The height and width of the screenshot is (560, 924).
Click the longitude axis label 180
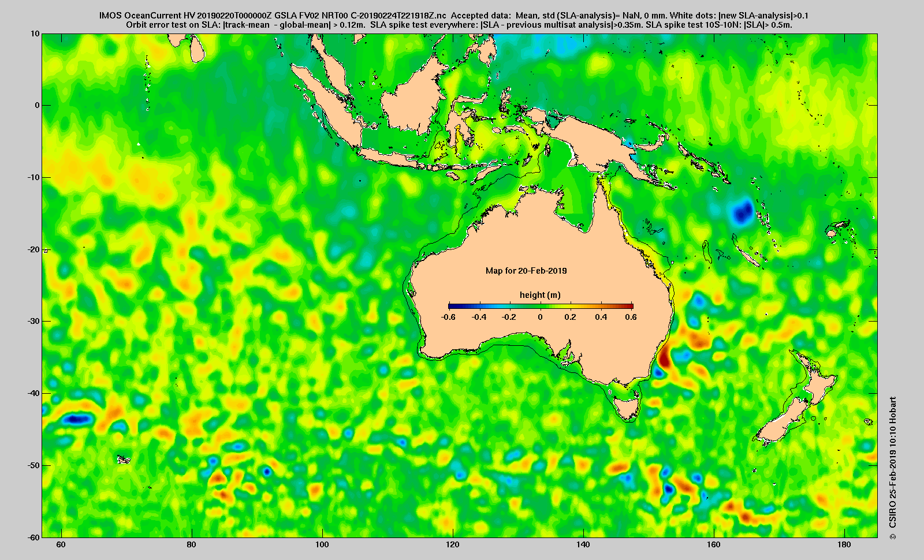[844, 545]
